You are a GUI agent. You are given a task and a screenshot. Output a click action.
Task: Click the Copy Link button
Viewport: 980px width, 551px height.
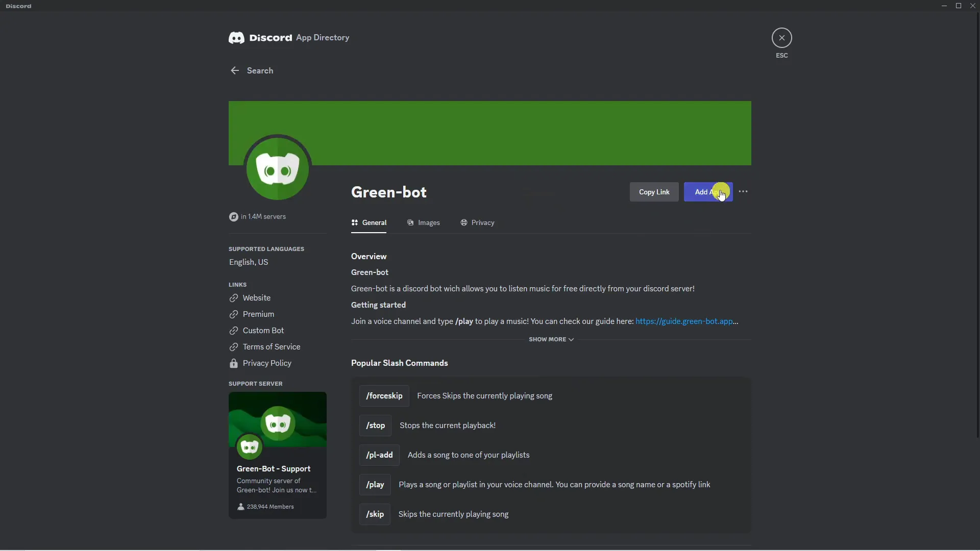(654, 192)
